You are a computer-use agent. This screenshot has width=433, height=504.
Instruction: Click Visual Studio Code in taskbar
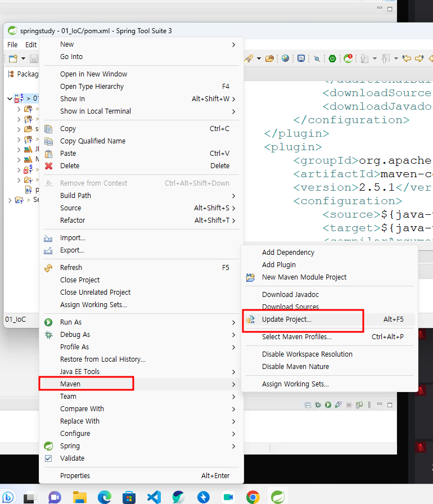(154, 497)
